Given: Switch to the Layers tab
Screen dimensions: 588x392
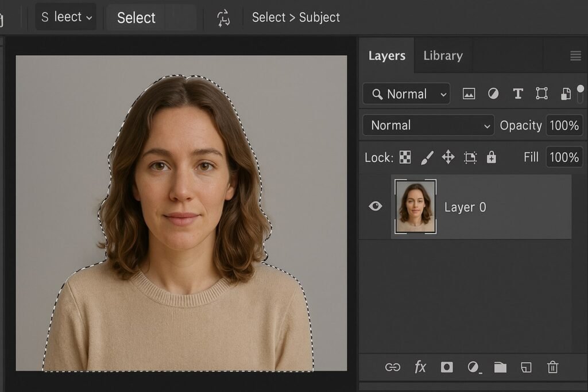Looking at the screenshot, I should (x=386, y=56).
